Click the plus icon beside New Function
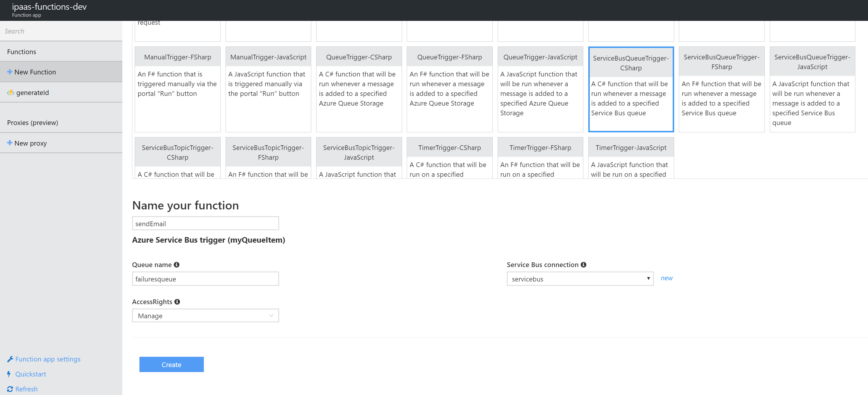Image resolution: width=868 pixels, height=395 pixels. 10,72
